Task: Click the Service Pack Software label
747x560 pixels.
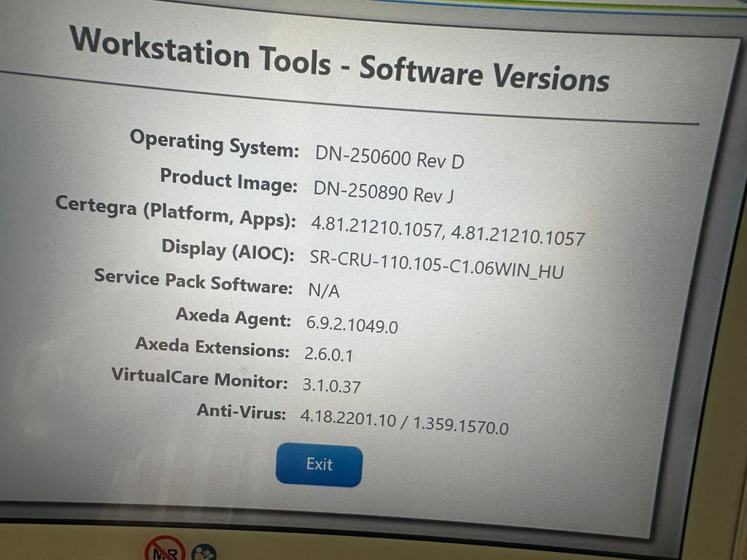Action: point(193,281)
